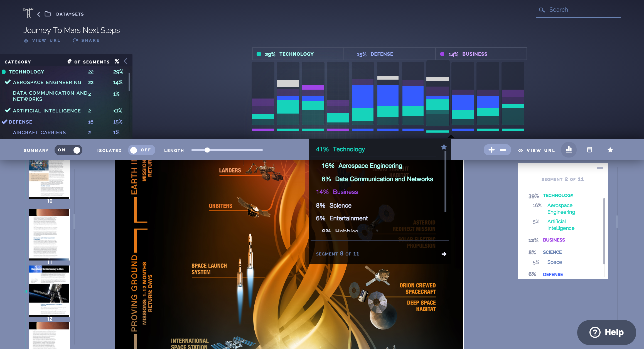Collapse the category panel chevron
The width and height of the screenshot is (644, 349).
point(126,61)
